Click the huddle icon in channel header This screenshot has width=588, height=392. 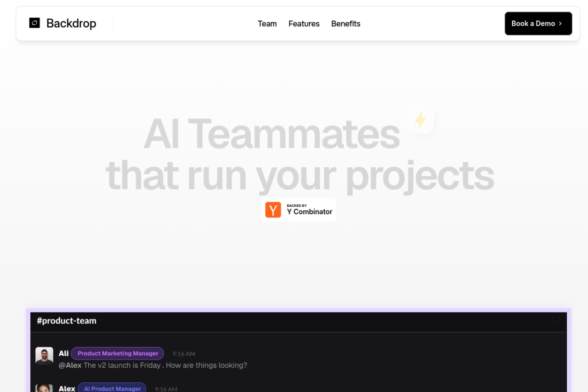[x=556, y=320]
